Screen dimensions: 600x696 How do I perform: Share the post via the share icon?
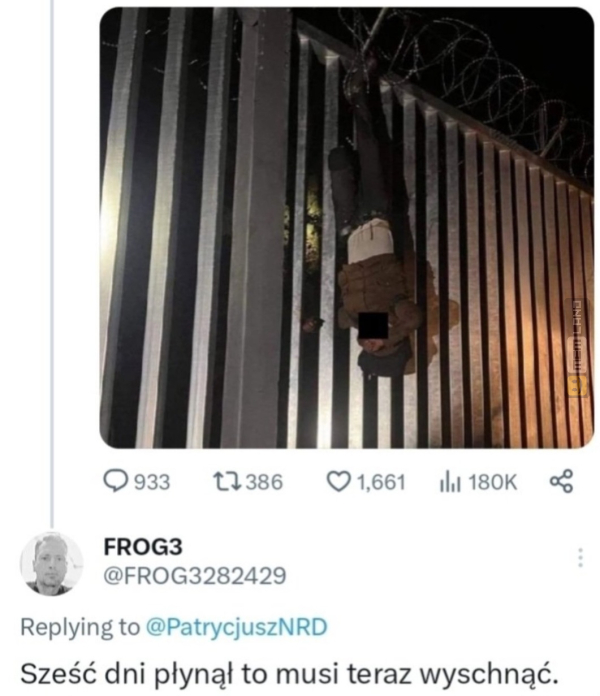coord(561,482)
